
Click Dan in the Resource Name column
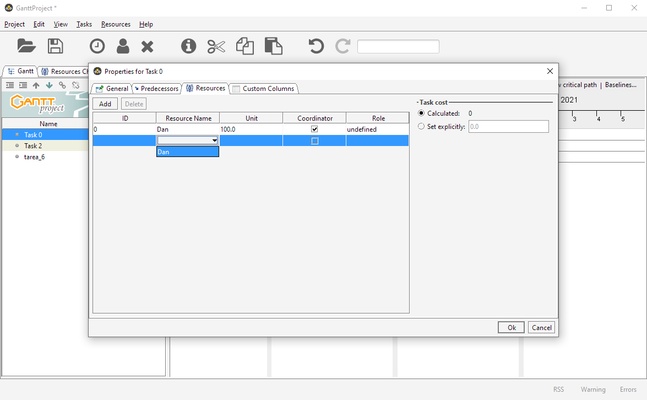[188, 129]
